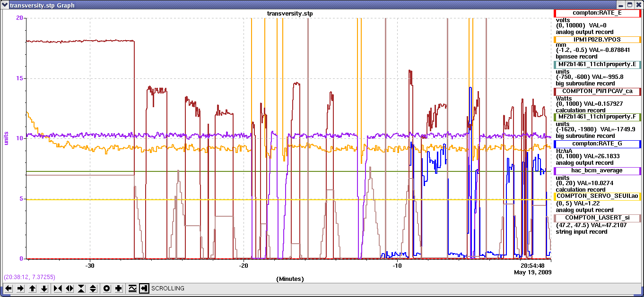Select the MF2b1461_11ch1property.E legend entry

click(597, 64)
